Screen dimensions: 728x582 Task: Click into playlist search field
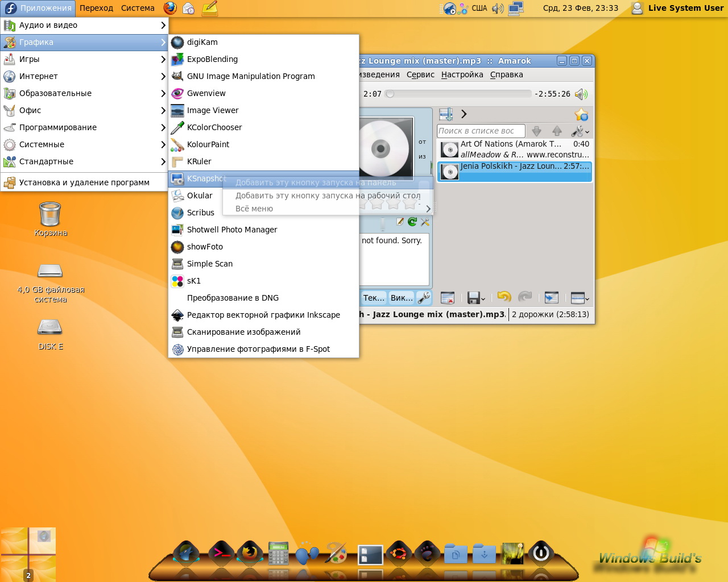pyautogui.click(x=481, y=131)
